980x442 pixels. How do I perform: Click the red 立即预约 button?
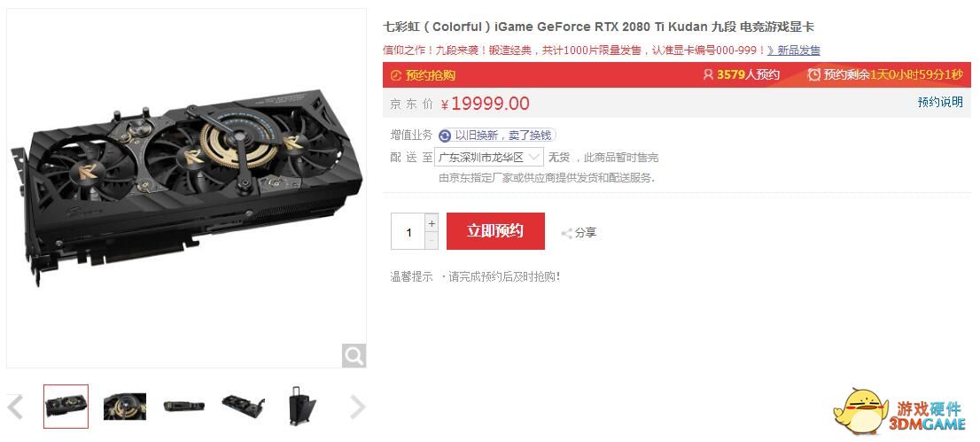[495, 231]
